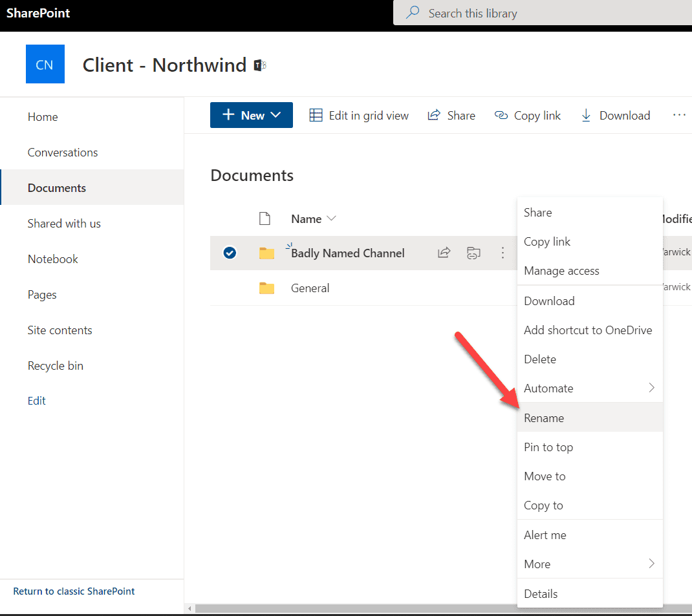Click the General folder icon
The width and height of the screenshot is (692, 616).
click(266, 288)
